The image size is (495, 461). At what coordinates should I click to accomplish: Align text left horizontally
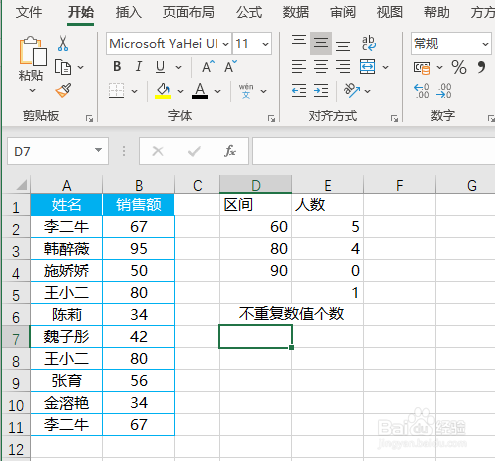299,67
